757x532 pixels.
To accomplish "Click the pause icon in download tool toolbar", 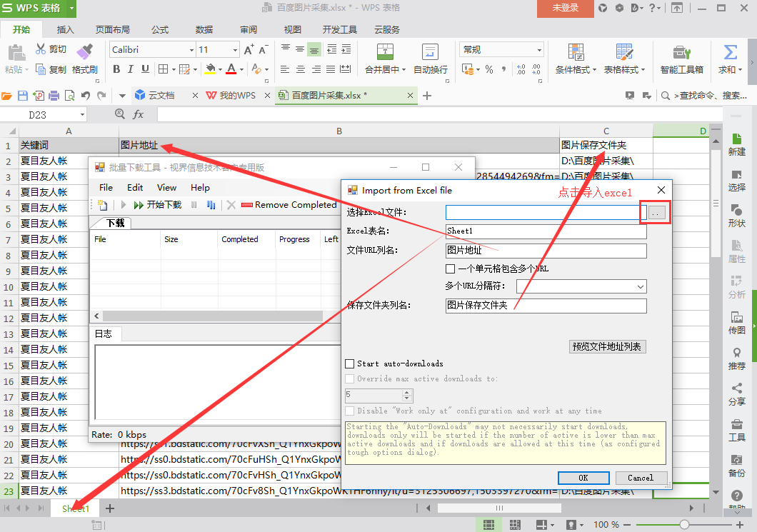I will [x=194, y=205].
